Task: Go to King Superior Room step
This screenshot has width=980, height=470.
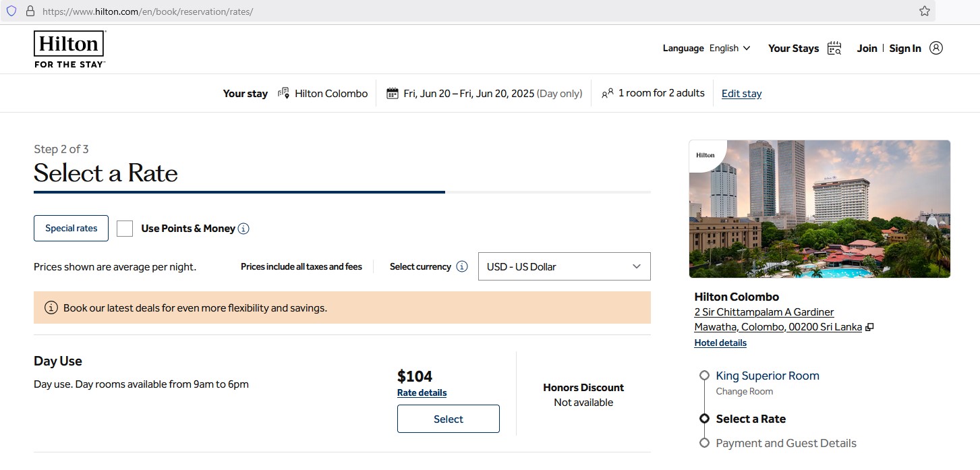Action: pyautogui.click(x=767, y=376)
